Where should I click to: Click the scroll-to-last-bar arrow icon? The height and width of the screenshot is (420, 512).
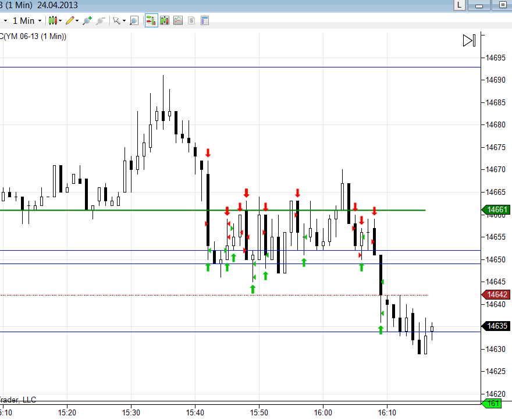click(x=469, y=41)
